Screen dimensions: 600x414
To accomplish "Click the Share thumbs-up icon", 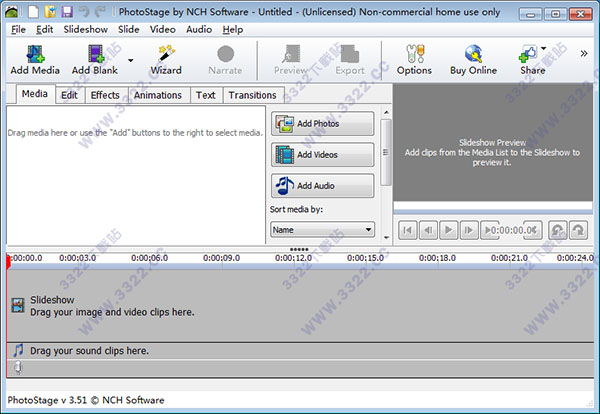I will [528, 54].
